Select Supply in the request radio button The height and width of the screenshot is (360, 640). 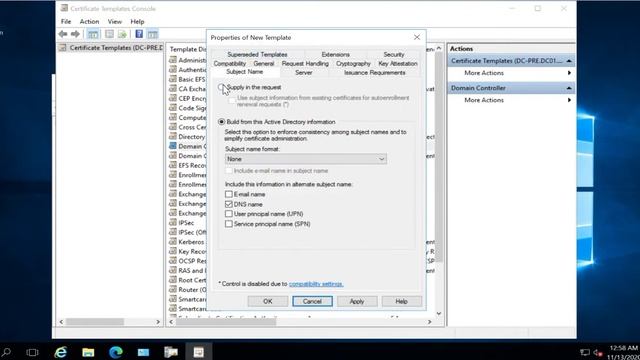tap(221, 87)
